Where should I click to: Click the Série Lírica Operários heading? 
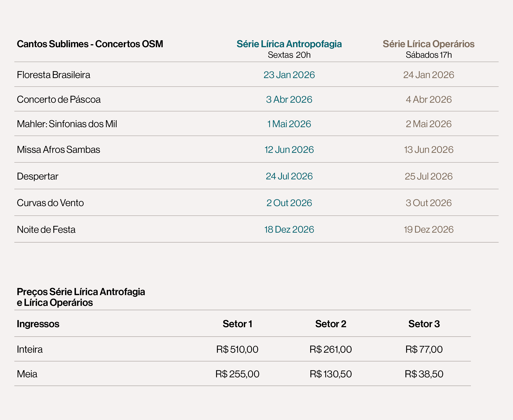click(428, 44)
